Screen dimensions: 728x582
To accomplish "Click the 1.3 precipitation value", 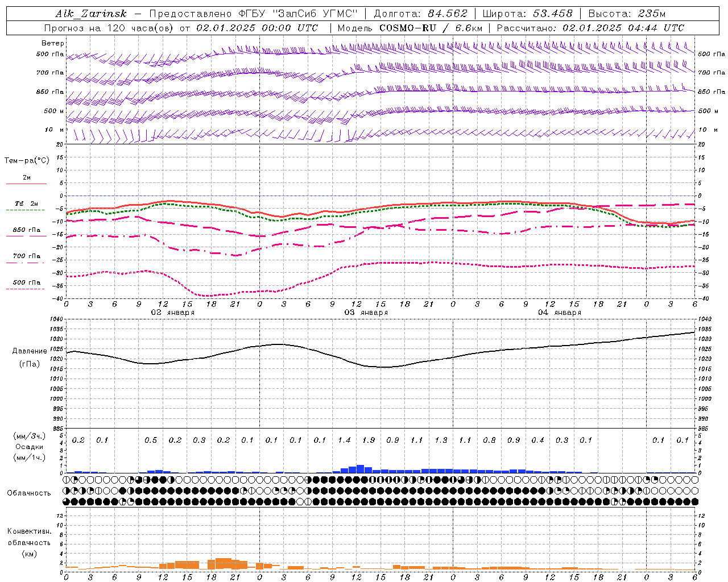I will 441,440.
